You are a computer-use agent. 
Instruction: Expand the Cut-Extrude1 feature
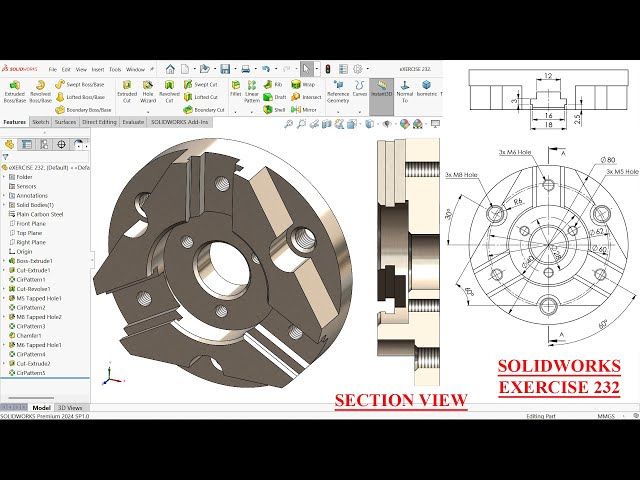tap(4, 270)
